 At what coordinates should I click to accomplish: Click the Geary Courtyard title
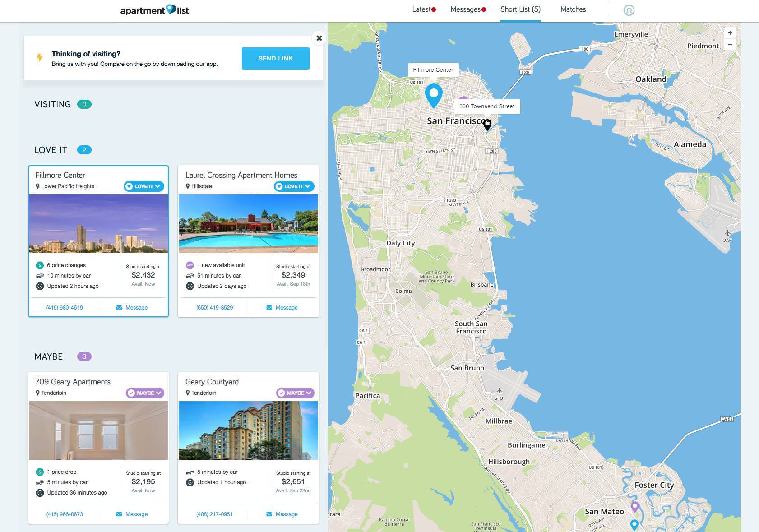pyautogui.click(x=212, y=382)
